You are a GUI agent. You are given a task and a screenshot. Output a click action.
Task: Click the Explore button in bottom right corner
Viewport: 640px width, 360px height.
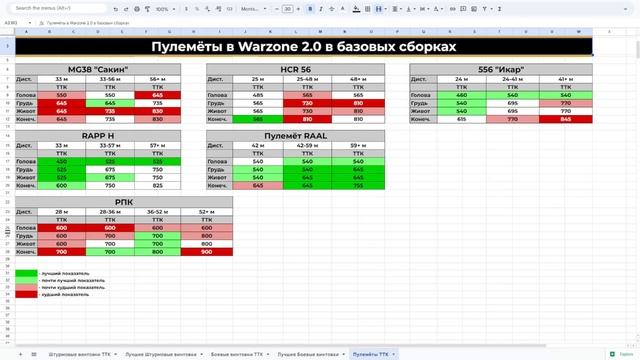[x=622, y=354]
